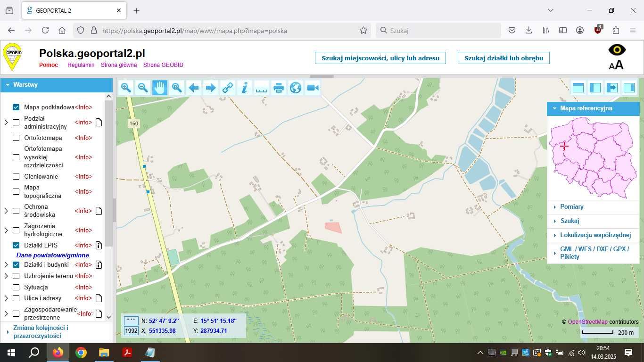
Task: Toggle degrees-minutes-seconds coordinate format button
Action: tap(131, 321)
